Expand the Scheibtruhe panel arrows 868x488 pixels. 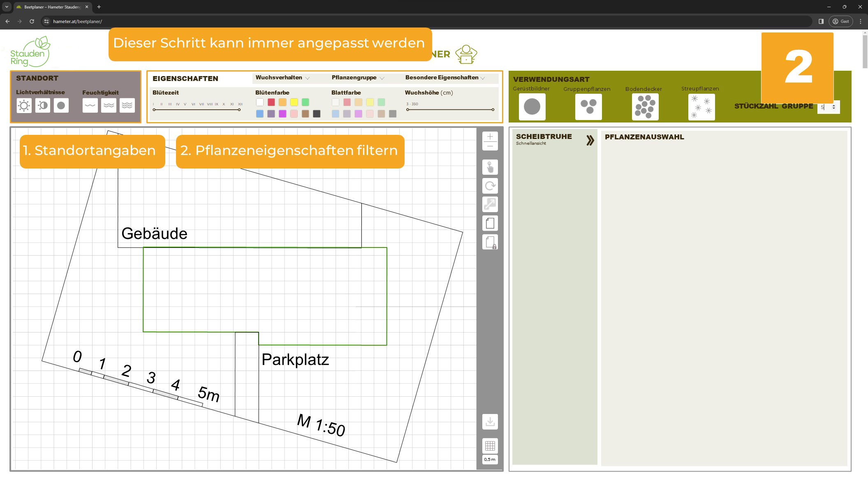pyautogui.click(x=590, y=141)
